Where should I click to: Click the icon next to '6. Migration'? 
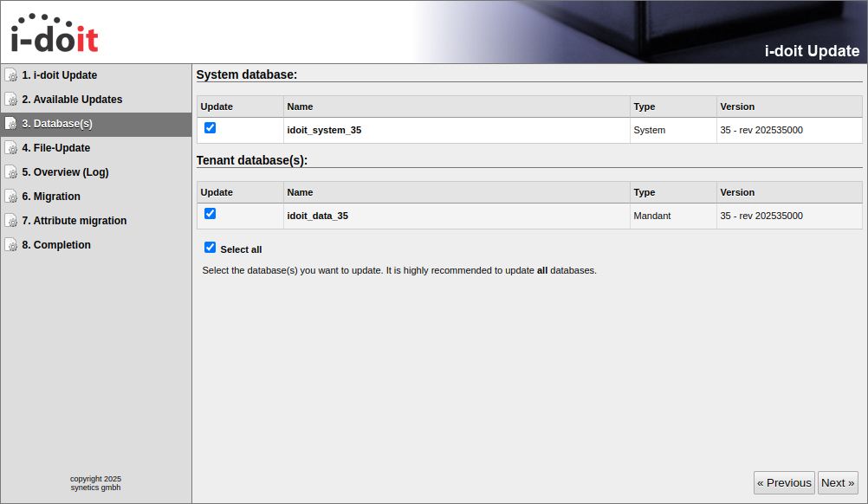11,197
